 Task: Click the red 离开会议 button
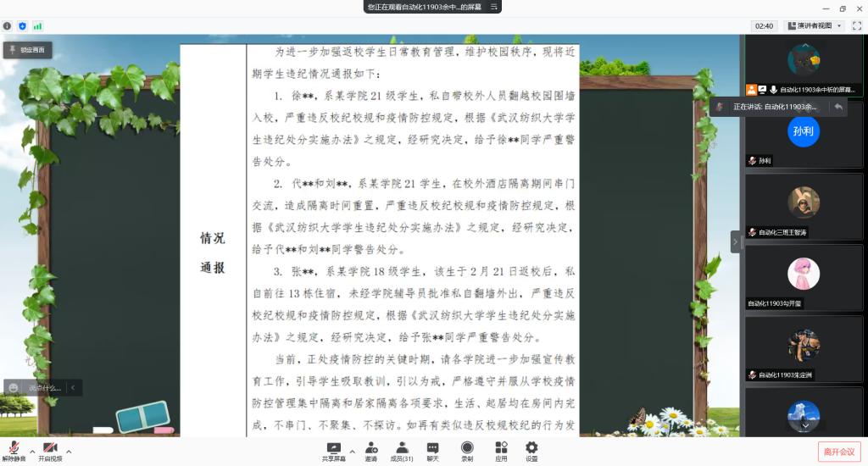click(x=838, y=452)
